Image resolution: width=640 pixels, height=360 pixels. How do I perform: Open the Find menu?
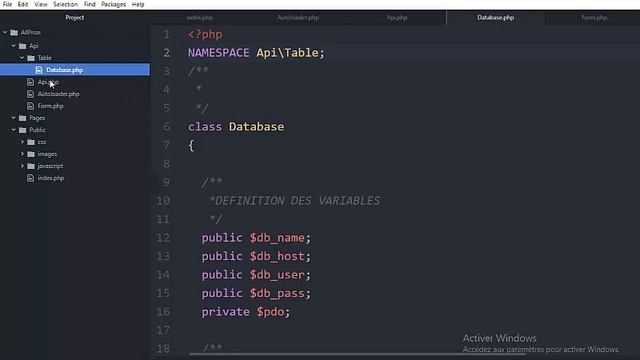[x=89, y=4]
